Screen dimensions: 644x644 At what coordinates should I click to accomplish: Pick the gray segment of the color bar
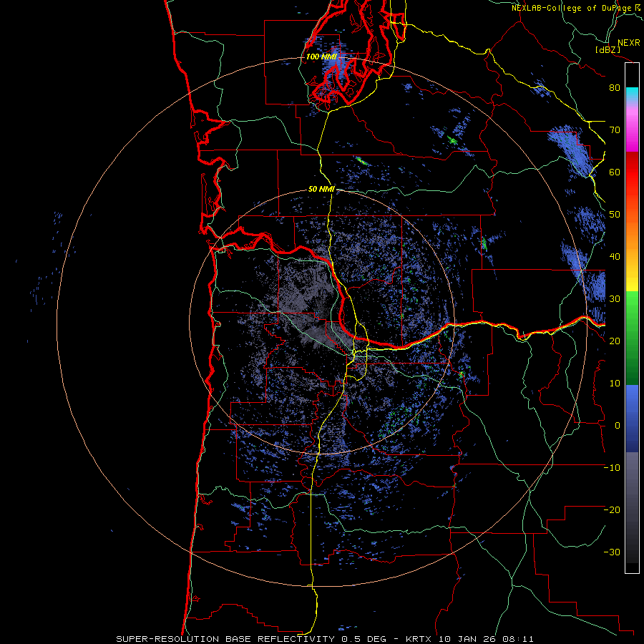click(x=632, y=507)
